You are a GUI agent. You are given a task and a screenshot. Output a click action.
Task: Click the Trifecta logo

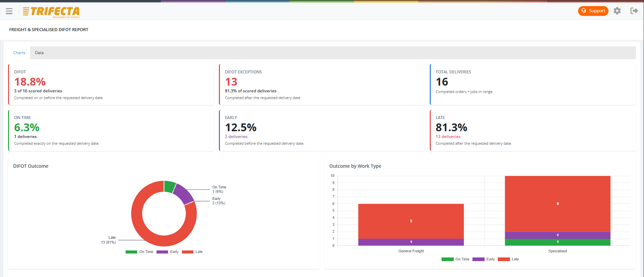pyautogui.click(x=51, y=12)
